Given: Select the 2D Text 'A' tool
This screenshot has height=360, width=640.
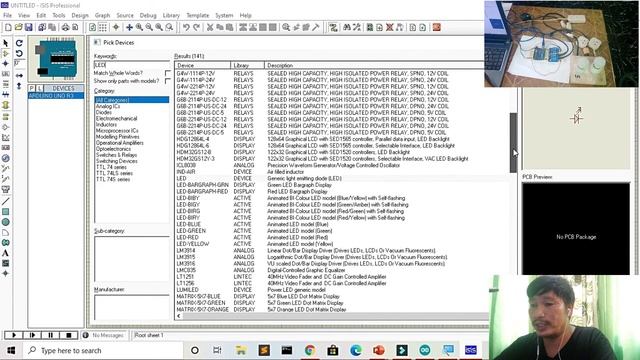Looking at the screenshot, I should pyautogui.click(x=6, y=253).
